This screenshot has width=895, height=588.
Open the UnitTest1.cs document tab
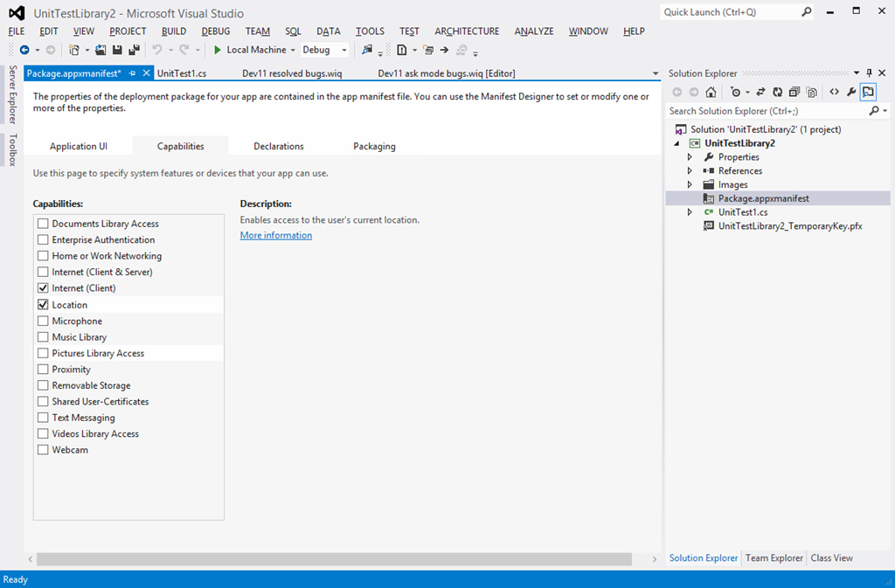182,73
